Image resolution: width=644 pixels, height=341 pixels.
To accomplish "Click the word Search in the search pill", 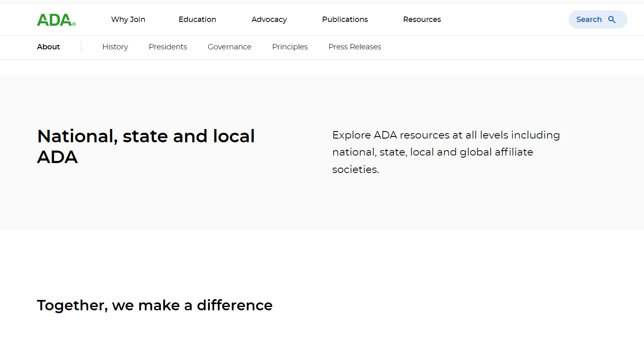I will tap(589, 19).
